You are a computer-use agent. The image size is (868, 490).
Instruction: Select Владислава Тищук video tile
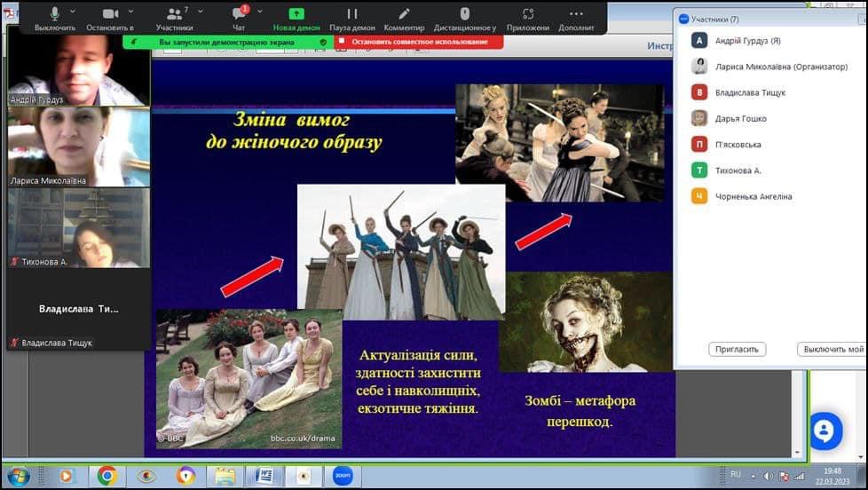[79, 309]
